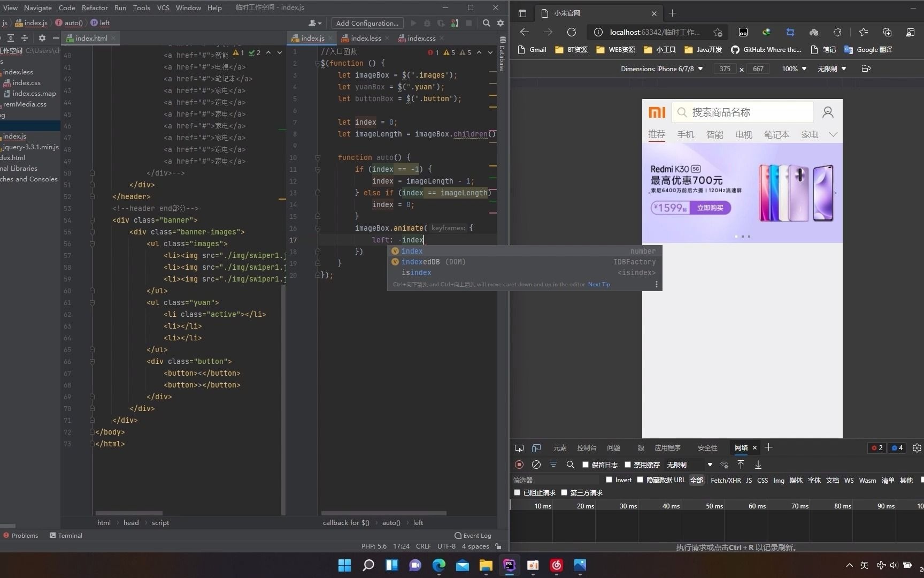The height and width of the screenshot is (578, 924).
Task: Check 第三方请求 checkbox
Action: pyautogui.click(x=564, y=492)
